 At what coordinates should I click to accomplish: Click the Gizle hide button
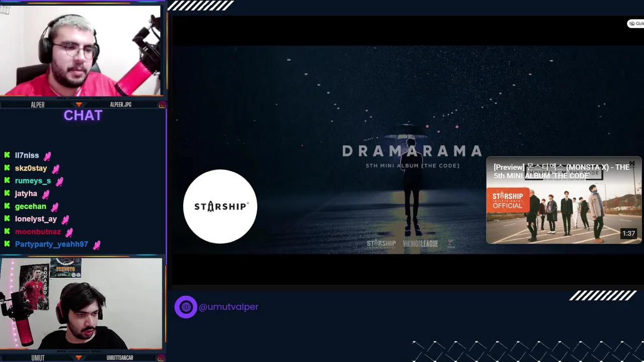click(636, 24)
